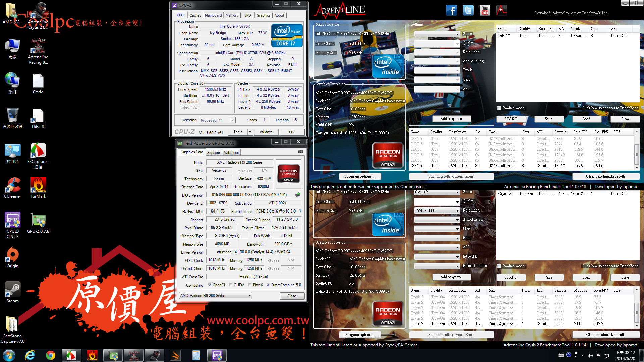644x362 pixels.
Task: Toggle the PhysX checkbox in GPU-Z
Action: tap(250, 285)
